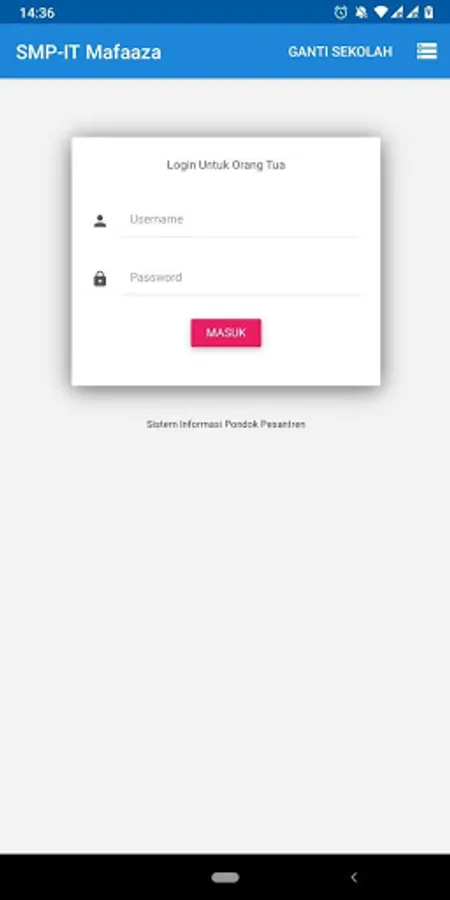This screenshot has width=450, height=900.
Task: Tap the muted notification bell icon
Action: (x=361, y=12)
